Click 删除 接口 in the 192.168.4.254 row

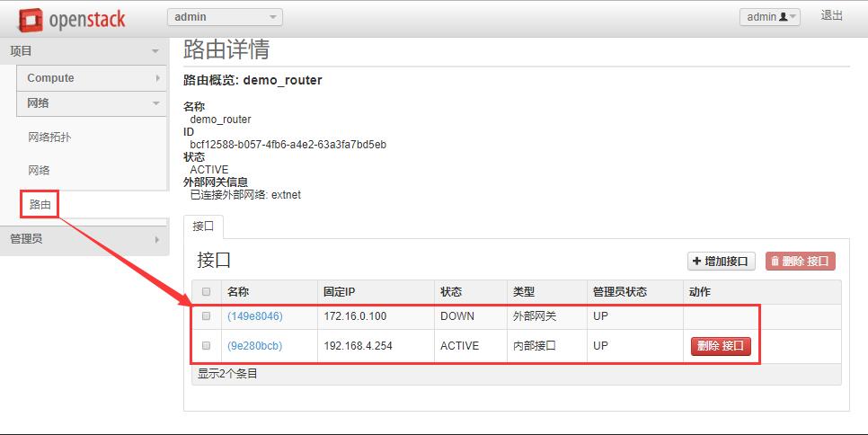(x=721, y=346)
